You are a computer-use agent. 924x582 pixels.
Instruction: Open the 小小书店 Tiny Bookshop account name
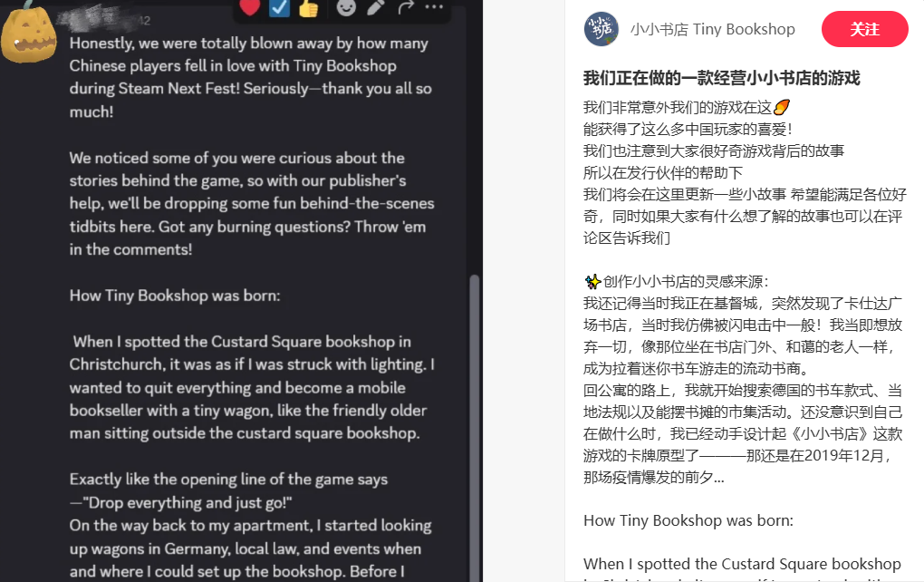coord(712,29)
